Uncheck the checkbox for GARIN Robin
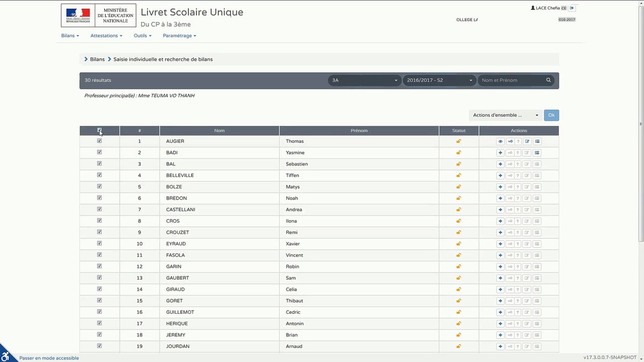644x362 pixels. click(99, 266)
